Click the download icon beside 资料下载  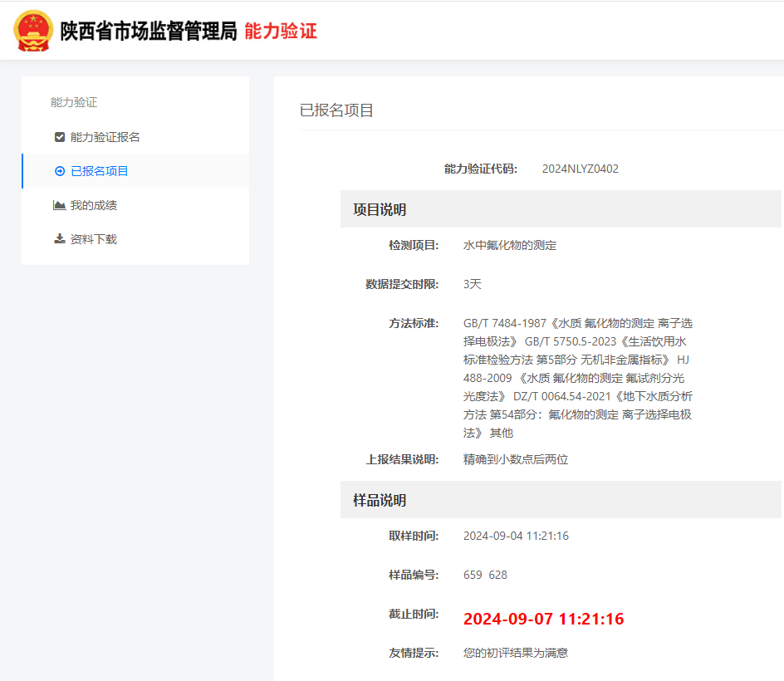tap(59, 238)
